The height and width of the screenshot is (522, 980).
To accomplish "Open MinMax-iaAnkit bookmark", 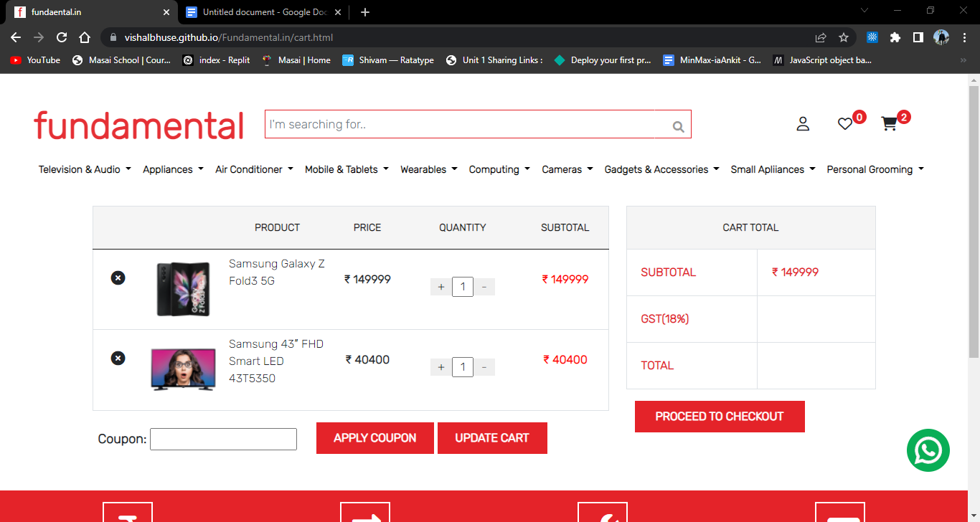I will [712, 60].
